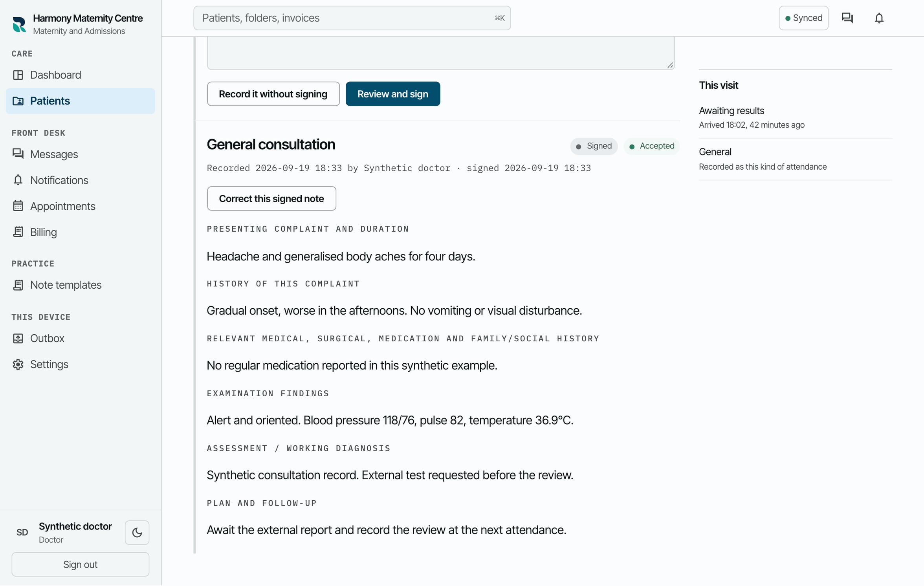Click the SD user avatar initials

[x=22, y=533]
